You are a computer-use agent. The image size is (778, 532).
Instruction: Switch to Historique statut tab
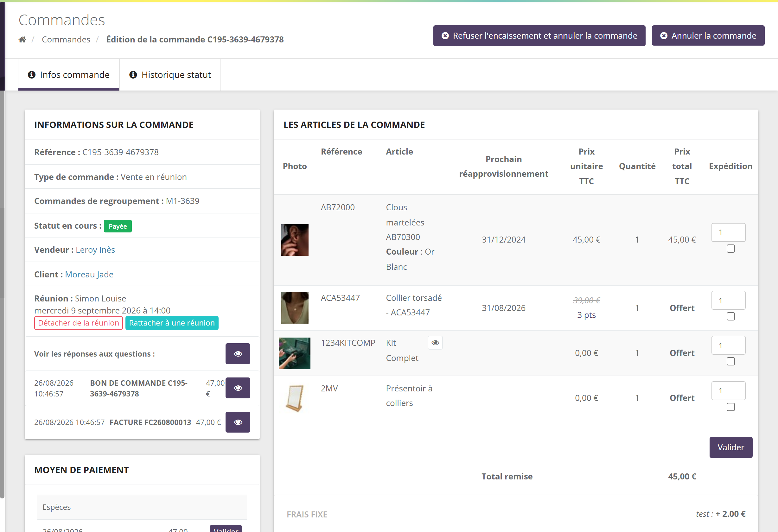coord(170,75)
